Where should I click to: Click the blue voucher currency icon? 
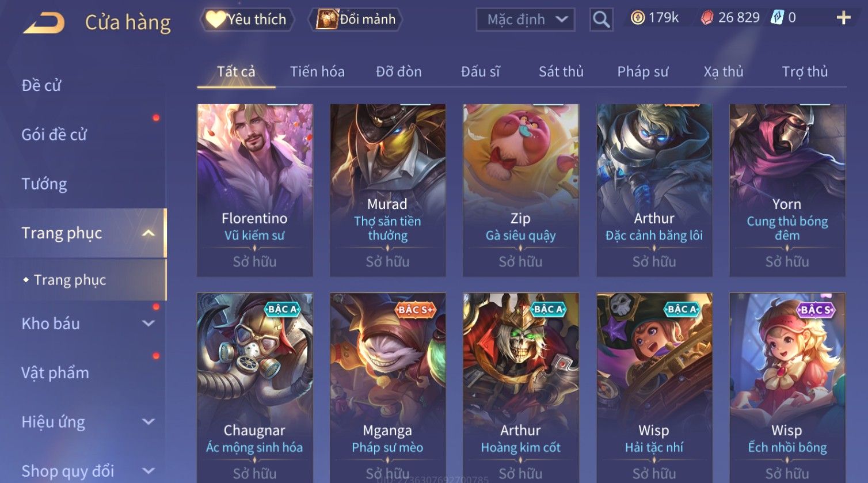tap(777, 17)
